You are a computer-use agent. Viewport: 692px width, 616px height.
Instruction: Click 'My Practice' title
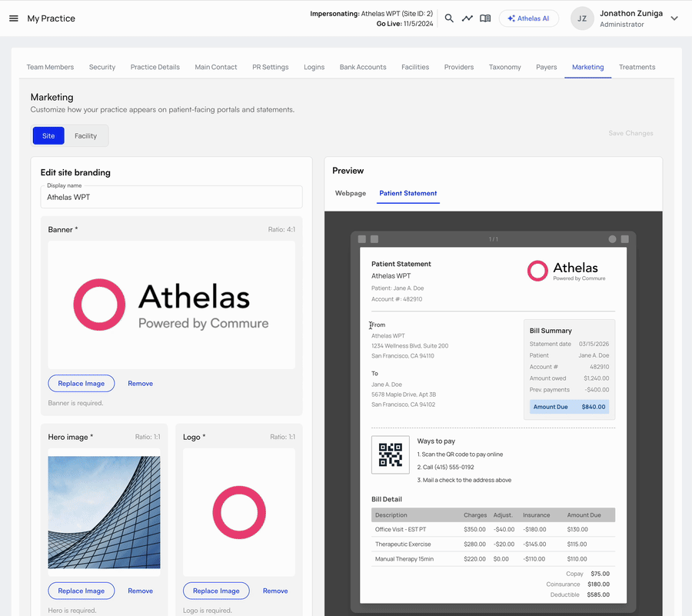[x=52, y=18]
